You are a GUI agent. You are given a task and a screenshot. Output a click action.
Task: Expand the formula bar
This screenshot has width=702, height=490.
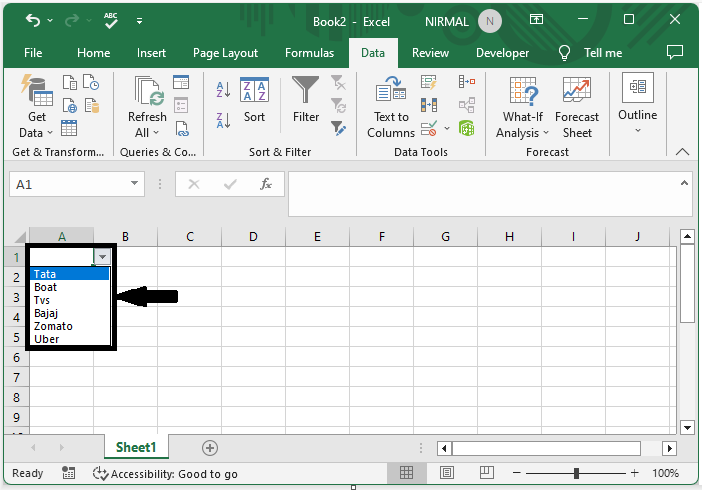point(684,183)
